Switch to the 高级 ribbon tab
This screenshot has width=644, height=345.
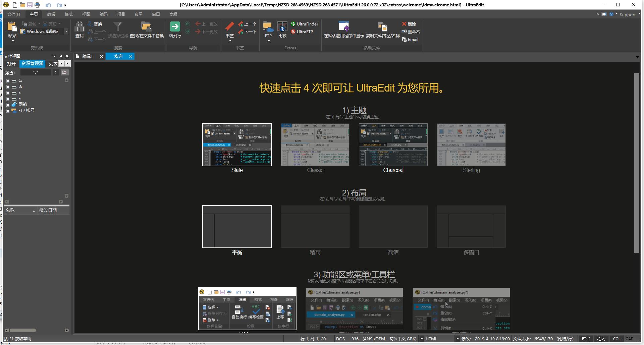[173, 14]
